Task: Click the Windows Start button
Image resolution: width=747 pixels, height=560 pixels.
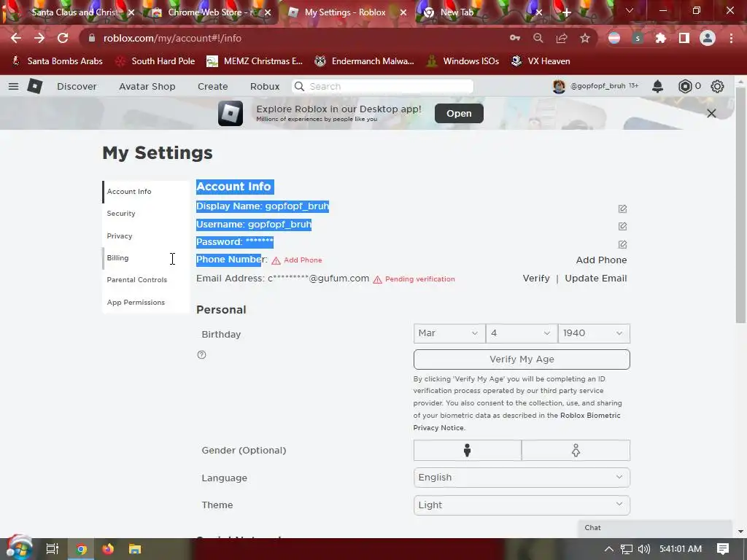Action: click(x=19, y=548)
